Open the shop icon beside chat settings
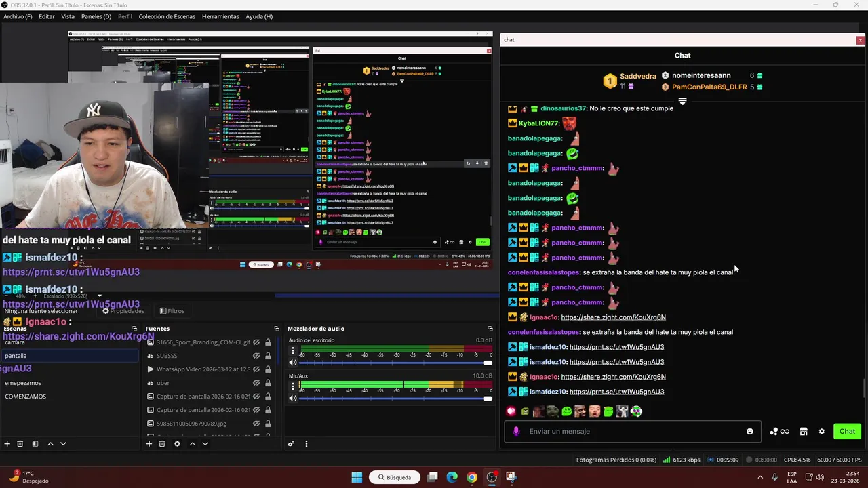 [x=804, y=431]
